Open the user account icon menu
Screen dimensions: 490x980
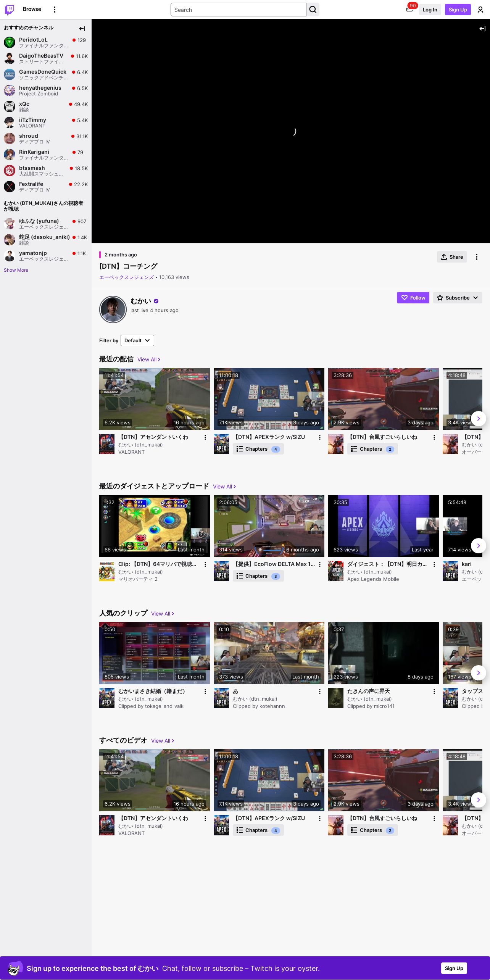point(480,10)
